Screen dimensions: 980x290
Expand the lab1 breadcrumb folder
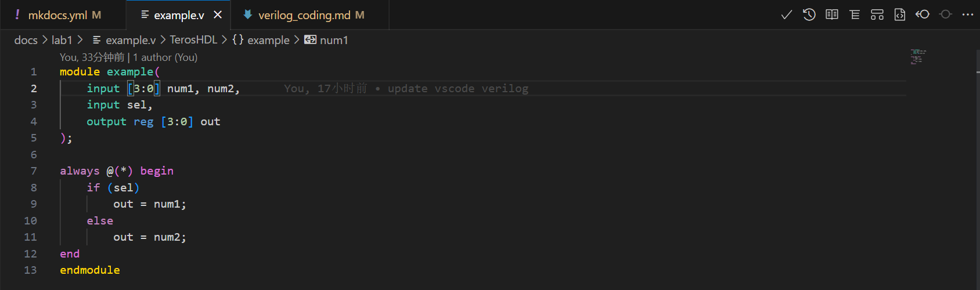click(62, 40)
